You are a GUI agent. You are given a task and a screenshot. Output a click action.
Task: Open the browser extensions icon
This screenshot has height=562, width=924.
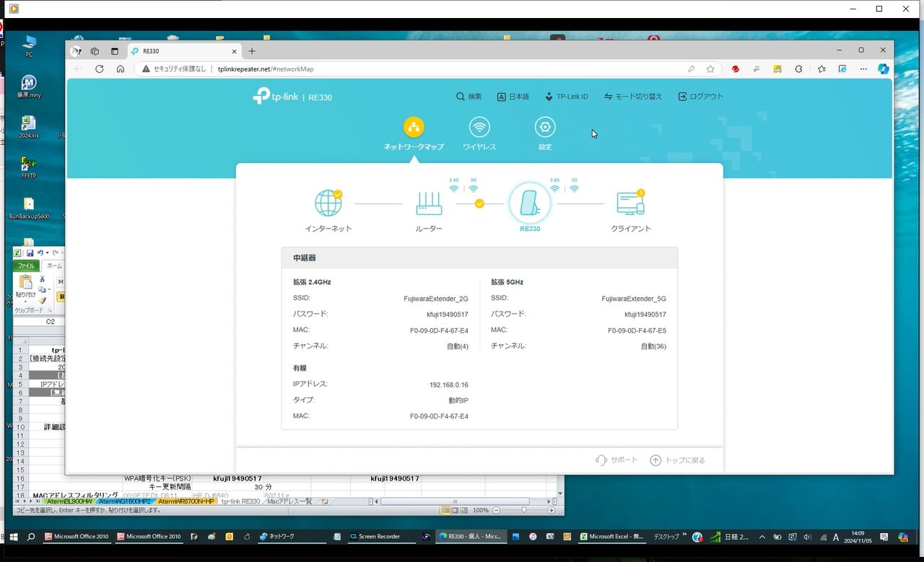pos(798,69)
